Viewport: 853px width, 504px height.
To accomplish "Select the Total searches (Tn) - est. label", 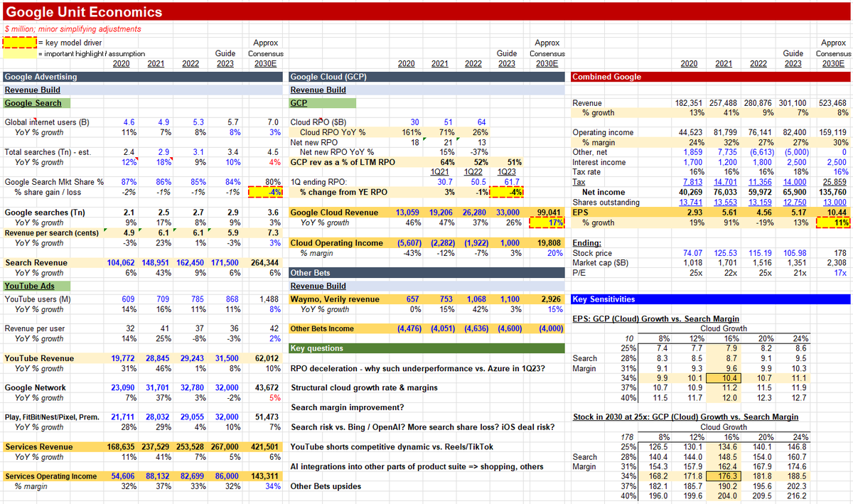I will 47,151.
